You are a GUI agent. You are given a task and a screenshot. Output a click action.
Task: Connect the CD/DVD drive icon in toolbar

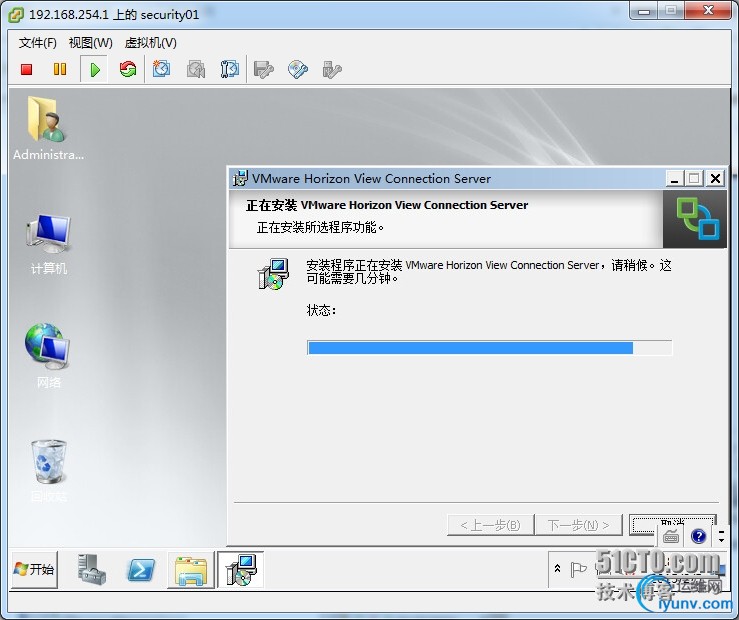point(298,69)
